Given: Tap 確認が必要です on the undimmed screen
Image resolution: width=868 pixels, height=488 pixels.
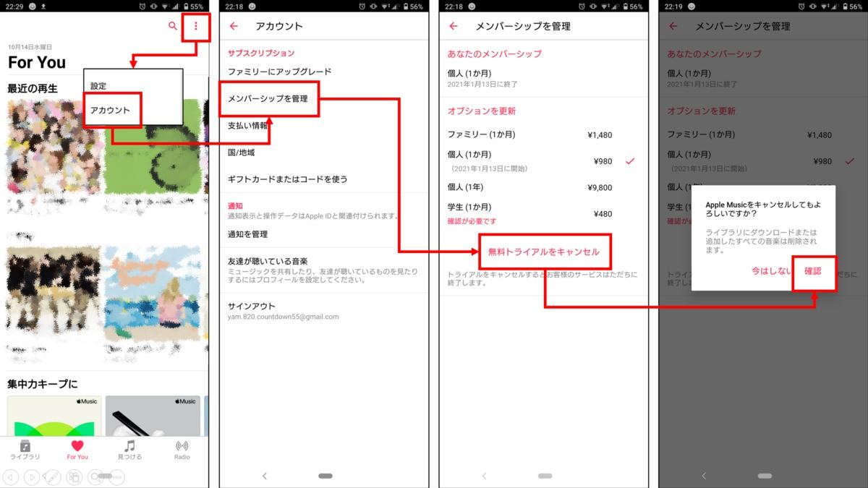Looking at the screenshot, I should pos(472,221).
